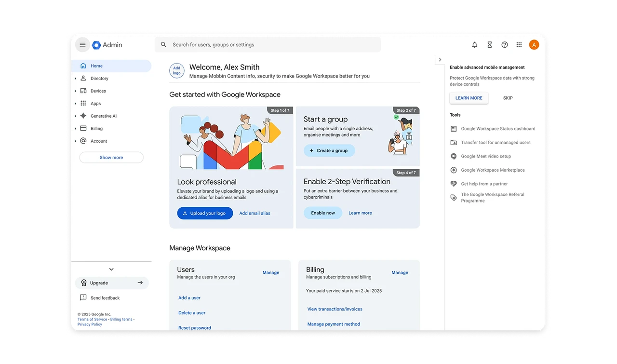Open Privacy Policy link
The image size is (617, 364).
[x=90, y=324]
